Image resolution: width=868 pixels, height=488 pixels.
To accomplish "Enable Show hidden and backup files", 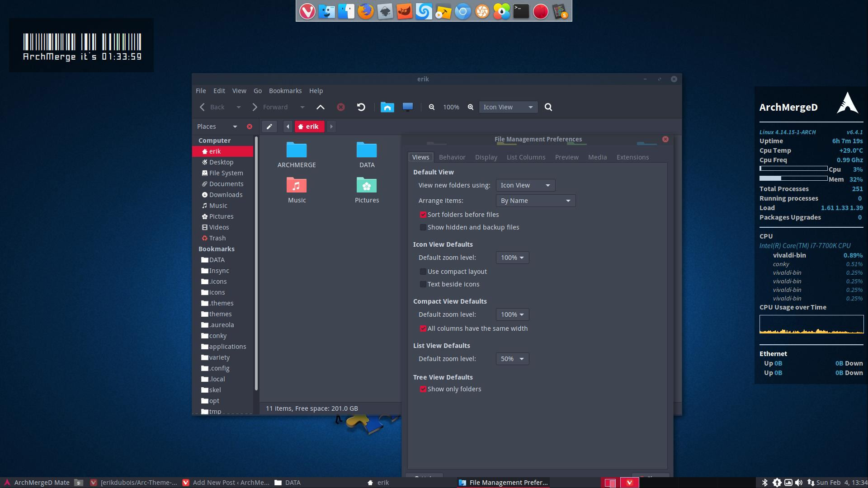I will click(x=423, y=227).
